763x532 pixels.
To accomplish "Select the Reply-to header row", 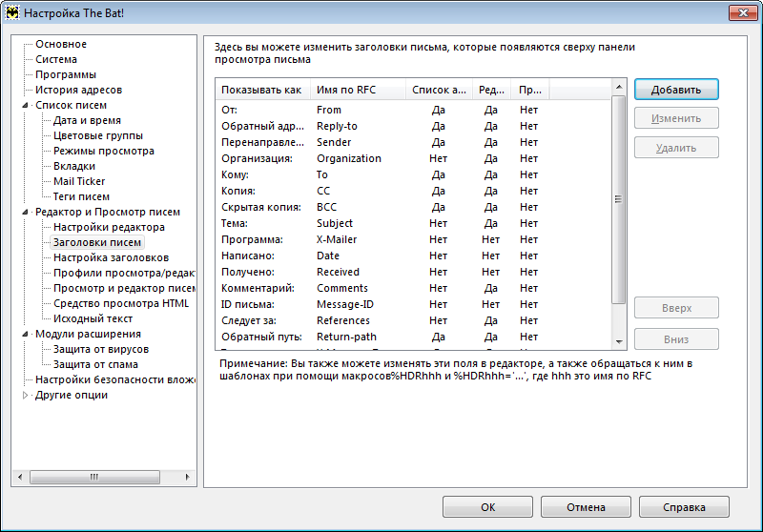I will pos(413,126).
